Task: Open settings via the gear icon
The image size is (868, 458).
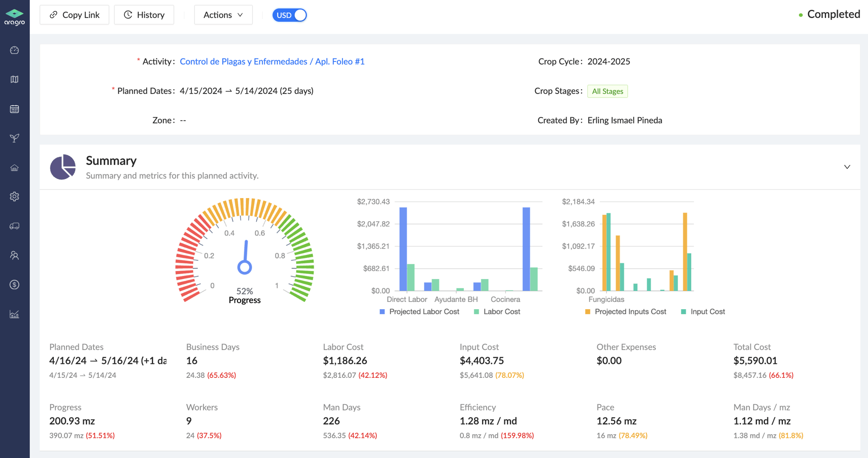Action: (x=14, y=196)
